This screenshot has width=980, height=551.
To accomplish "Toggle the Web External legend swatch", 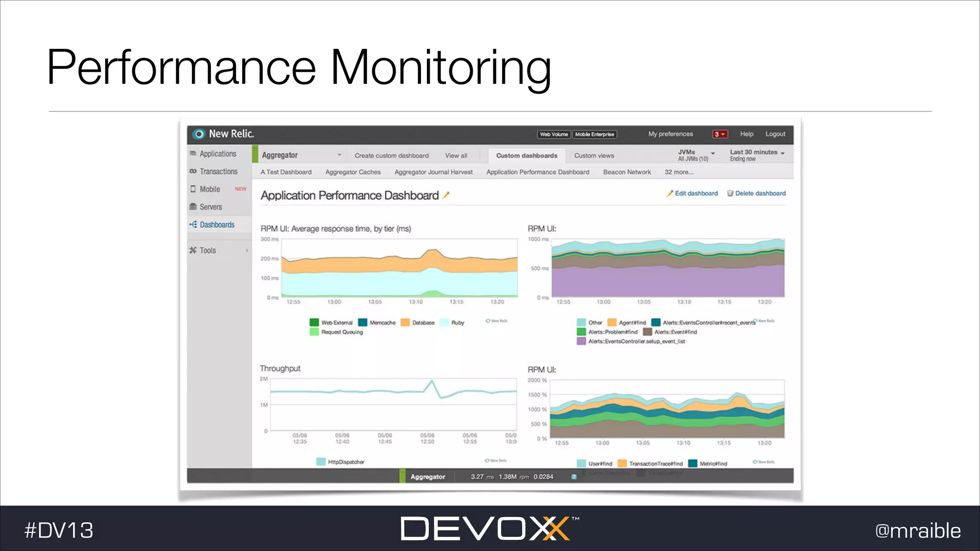I will tap(314, 322).
